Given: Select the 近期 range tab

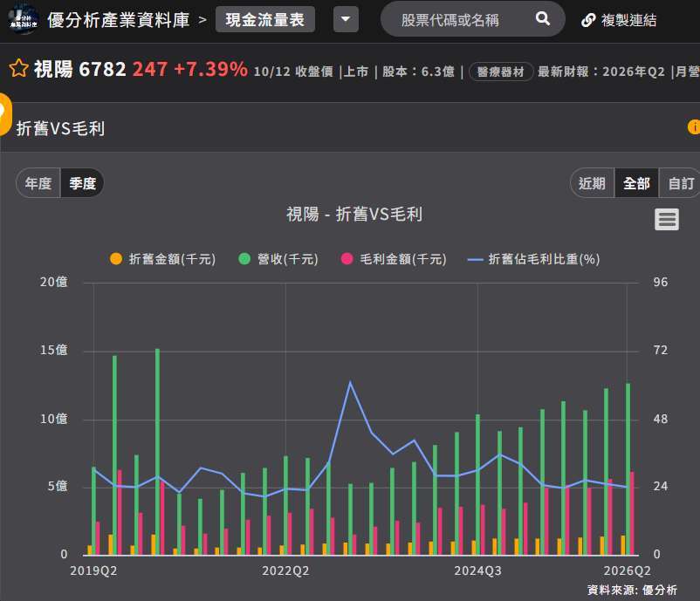Looking at the screenshot, I should coord(592,183).
